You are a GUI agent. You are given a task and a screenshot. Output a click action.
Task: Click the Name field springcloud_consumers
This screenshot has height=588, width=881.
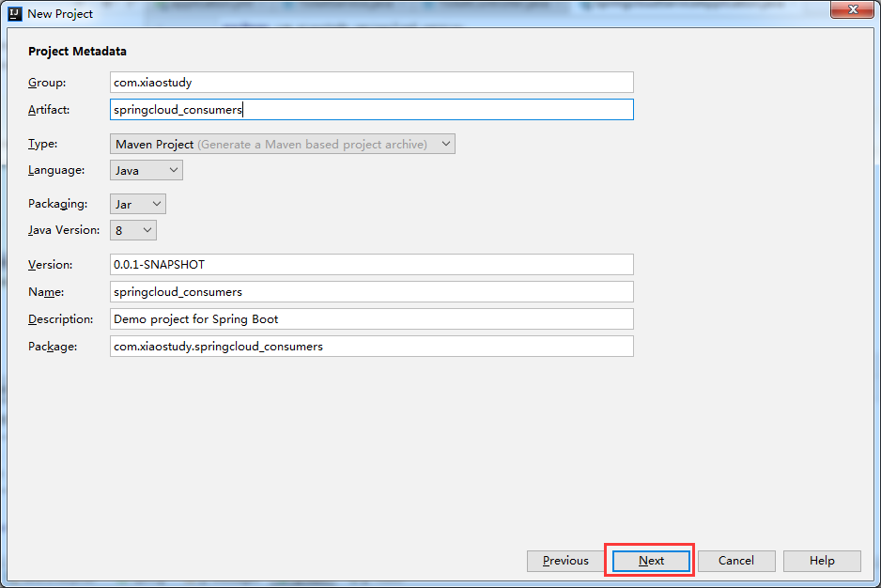click(371, 292)
